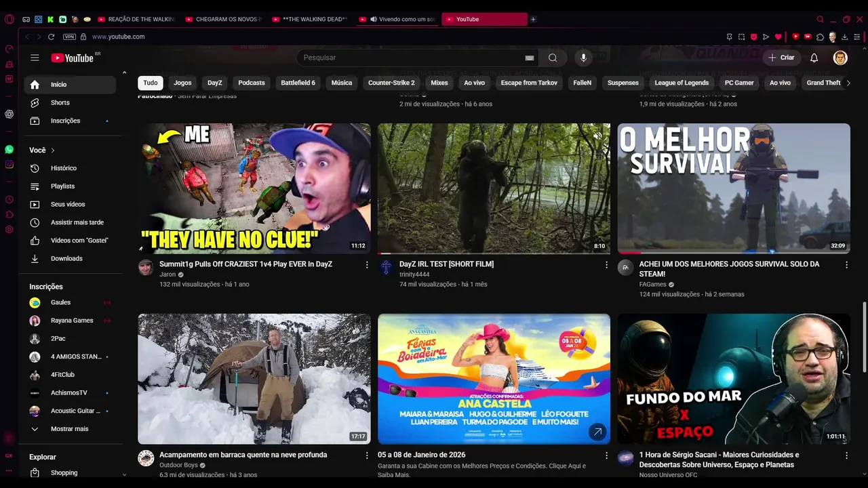Image resolution: width=868 pixels, height=488 pixels.
Task: Open the Opera sidebar speedometer icon
Action: pos(9,49)
